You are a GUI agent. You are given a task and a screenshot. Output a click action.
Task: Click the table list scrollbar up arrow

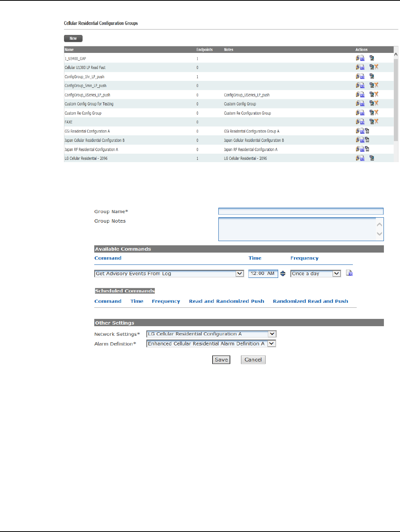396,55
